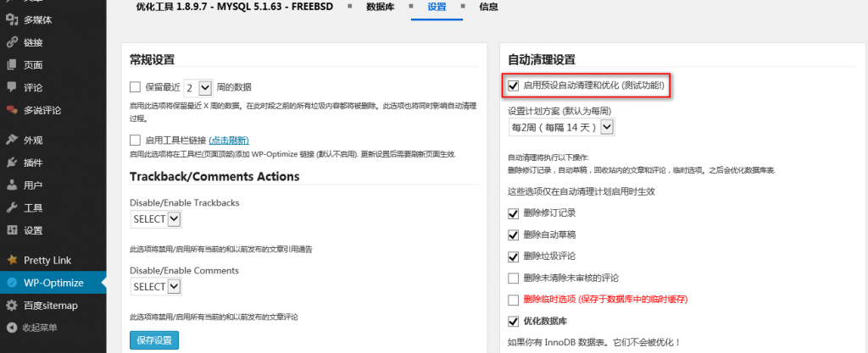Click the 多媒体 media icon in sidebar

point(12,19)
